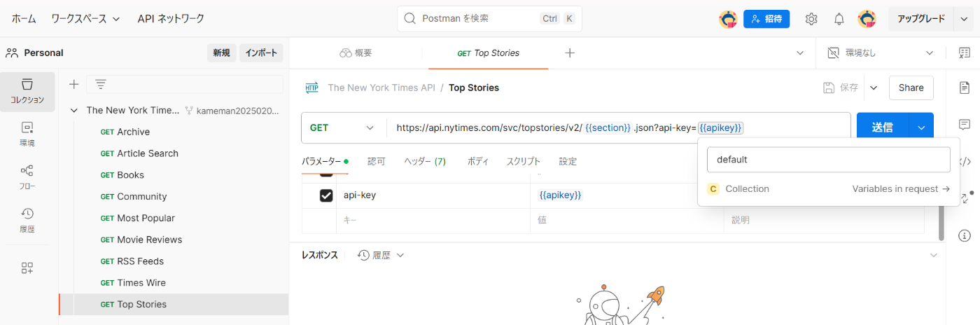Open the code snippet icon in right sidebar
980x325 pixels.
[966, 161]
